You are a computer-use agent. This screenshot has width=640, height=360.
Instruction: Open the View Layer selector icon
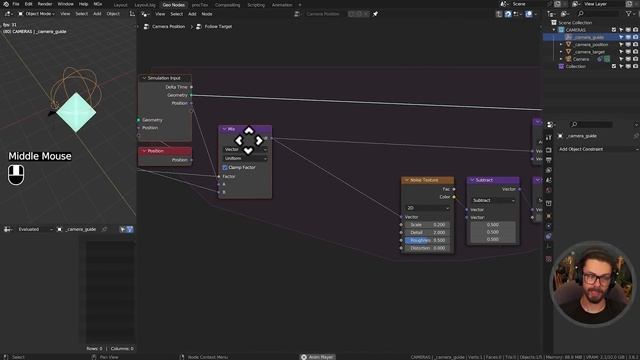(576, 4)
